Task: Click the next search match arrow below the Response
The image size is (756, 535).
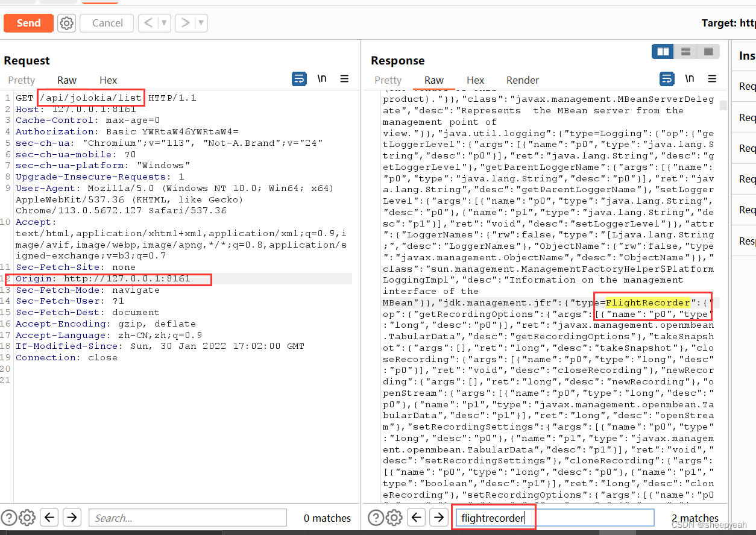Action: [x=438, y=518]
